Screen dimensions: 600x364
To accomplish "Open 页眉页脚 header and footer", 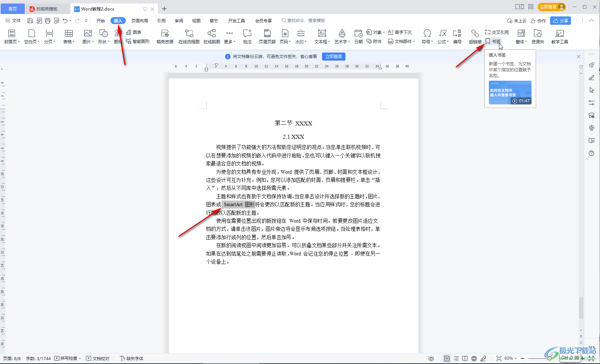I will (x=267, y=36).
